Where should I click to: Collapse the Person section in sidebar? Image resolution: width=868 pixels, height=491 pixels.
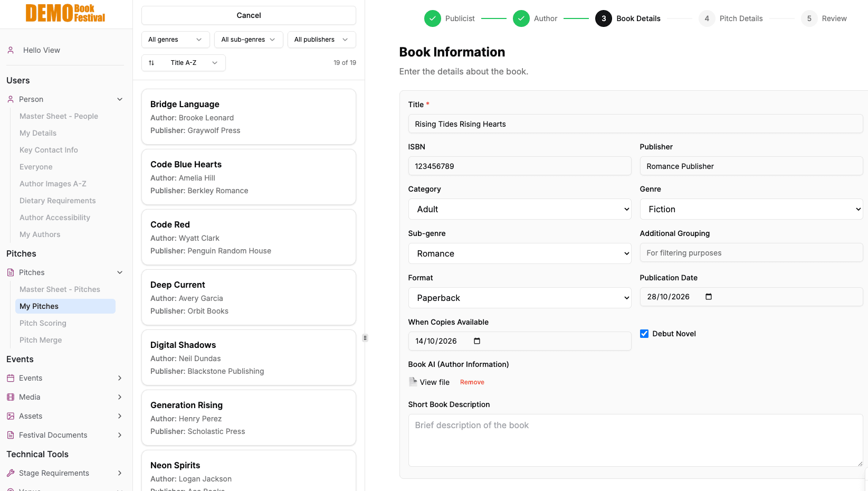pyautogui.click(x=119, y=99)
